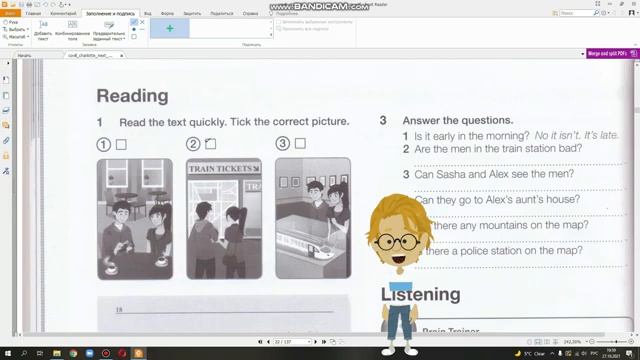Go to the next page

[x=316, y=342]
